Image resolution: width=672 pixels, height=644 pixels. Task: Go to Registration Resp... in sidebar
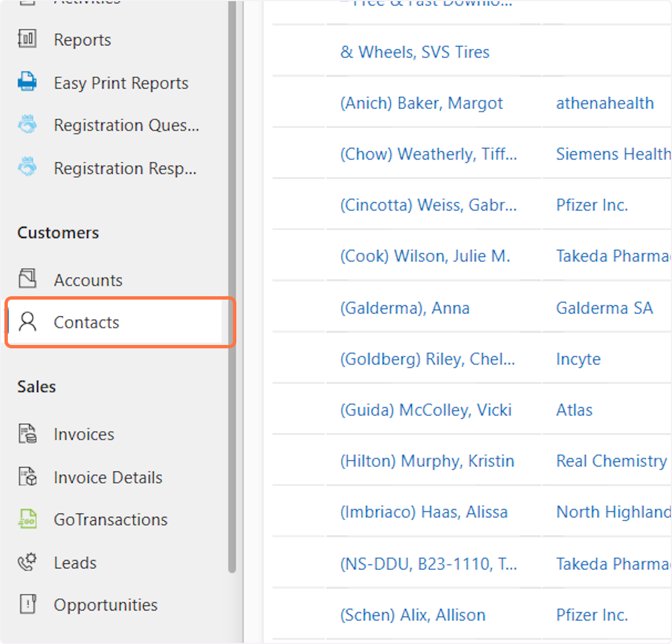(x=125, y=168)
